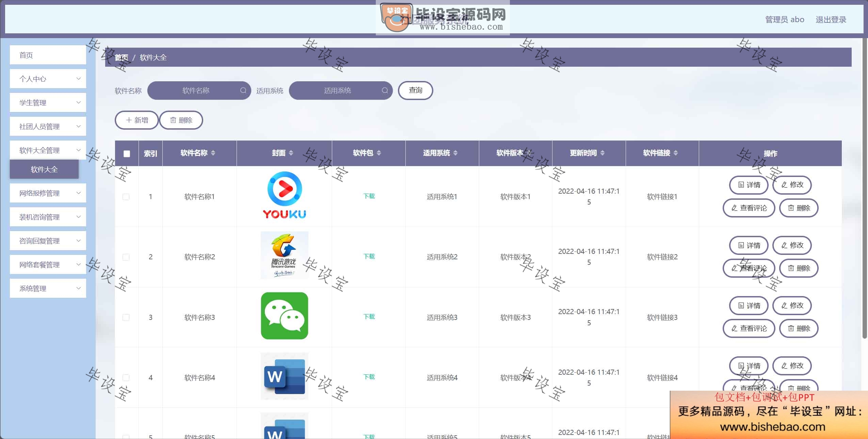Click 修改 for 软件名称4
The height and width of the screenshot is (439, 868).
pyautogui.click(x=792, y=366)
